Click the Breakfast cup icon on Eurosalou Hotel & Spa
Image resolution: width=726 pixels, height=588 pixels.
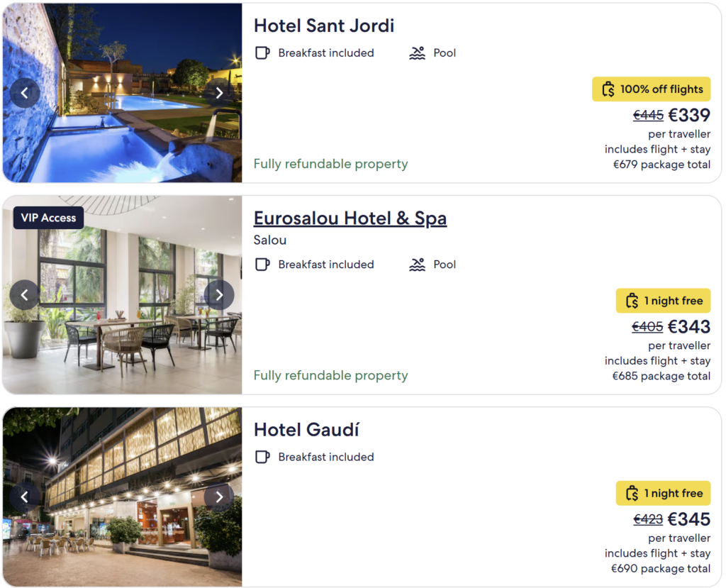(263, 264)
